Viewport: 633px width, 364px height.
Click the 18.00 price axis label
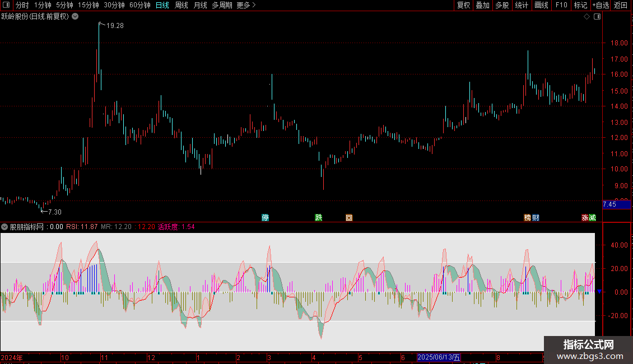click(619, 43)
